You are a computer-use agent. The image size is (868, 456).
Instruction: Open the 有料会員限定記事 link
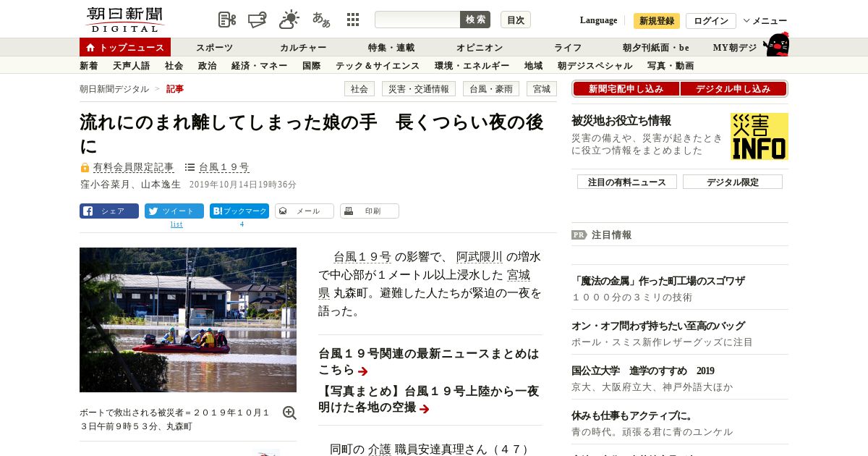tap(133, 167)
